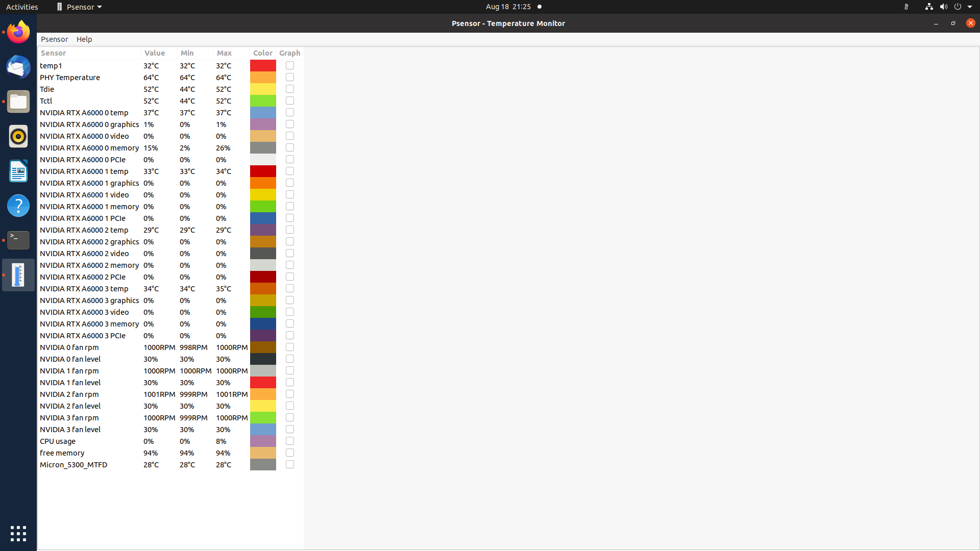The width and height of the screenshot is (980, 551).
Task: Sort by the Value column header
Action: tap(159, 53)
